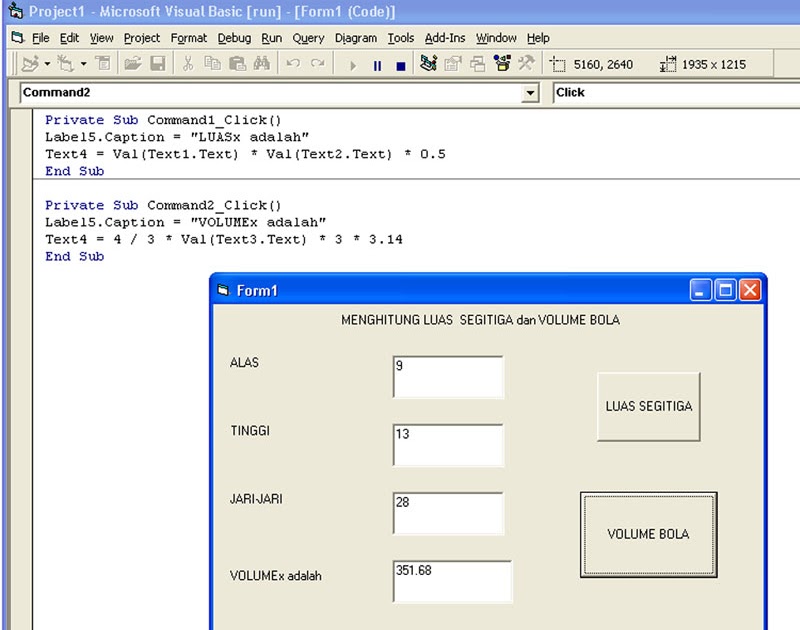Screen dimensions: 800x630
Task: Minimize the Form1 window
Action: point(700,291)
